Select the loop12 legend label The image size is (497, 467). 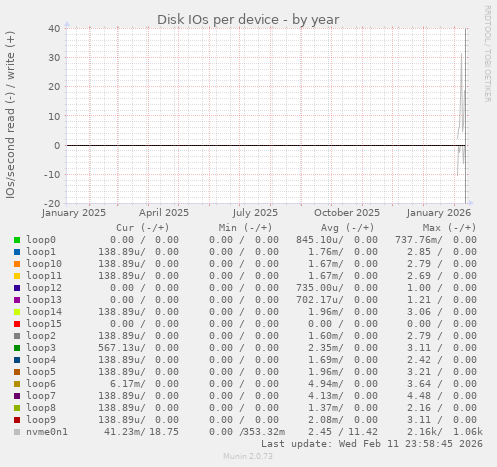(x=44, y=288)
